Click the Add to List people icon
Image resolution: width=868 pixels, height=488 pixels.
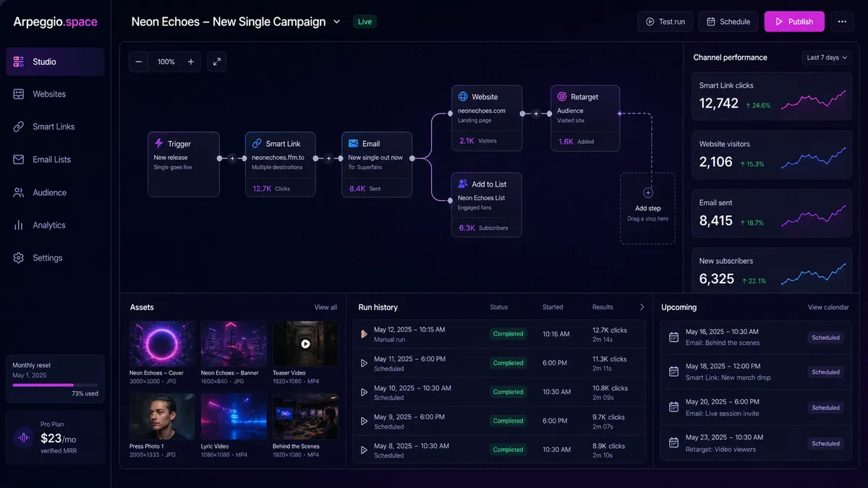tap(463, 184)
